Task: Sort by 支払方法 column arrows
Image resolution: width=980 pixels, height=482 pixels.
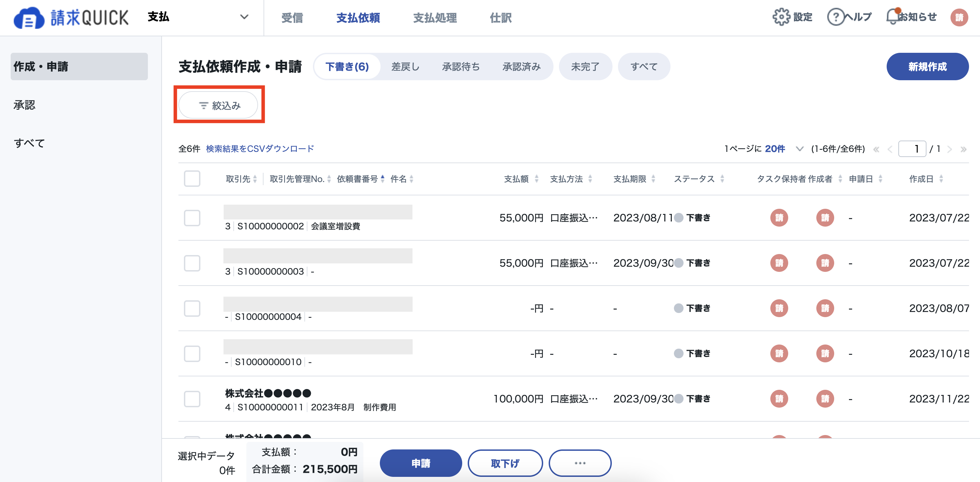Action: [590, 179]
